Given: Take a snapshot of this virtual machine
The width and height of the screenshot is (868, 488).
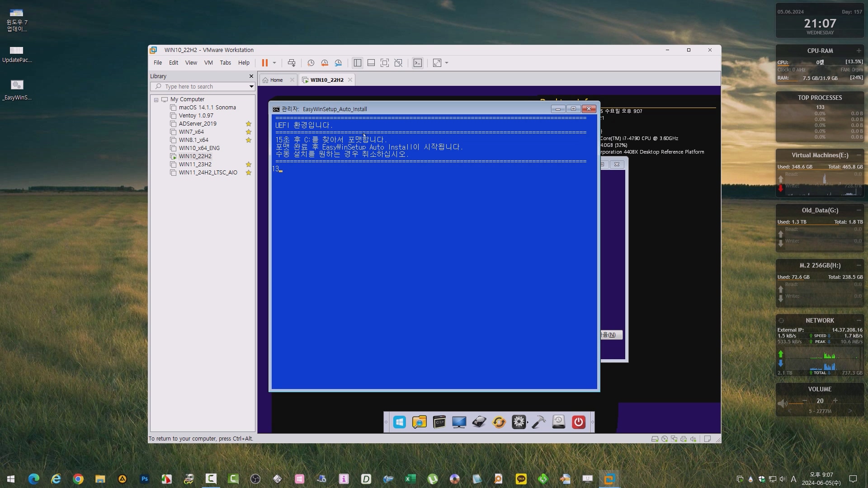Looking at the screenshot, I should (x=311, y=63).
